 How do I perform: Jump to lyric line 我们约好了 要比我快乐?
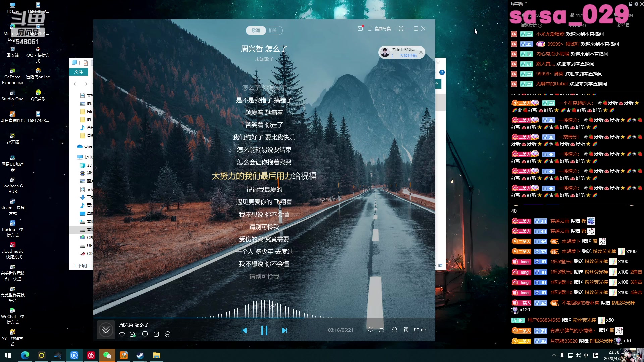(264, 137)
